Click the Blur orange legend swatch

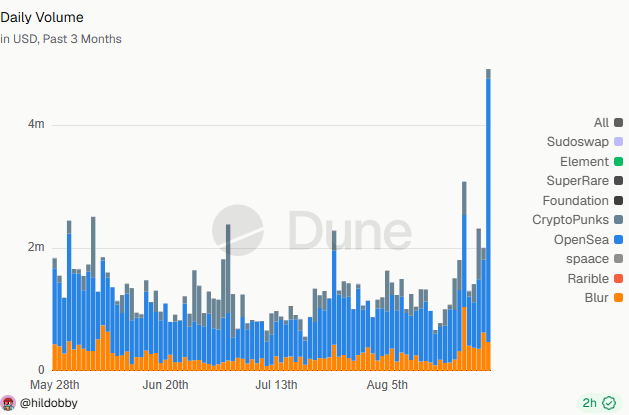pyautogui.click(x=618, y=298)
